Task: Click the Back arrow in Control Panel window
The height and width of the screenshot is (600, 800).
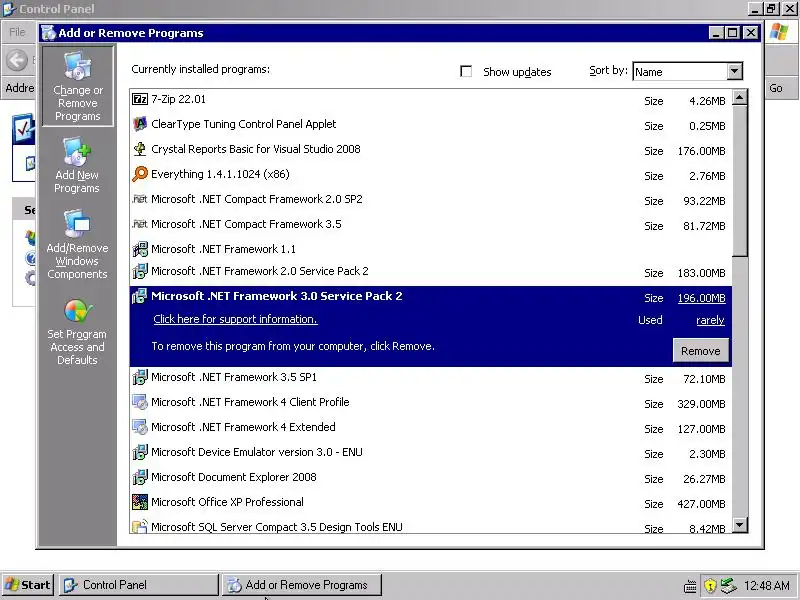Action: coord(17,60)
